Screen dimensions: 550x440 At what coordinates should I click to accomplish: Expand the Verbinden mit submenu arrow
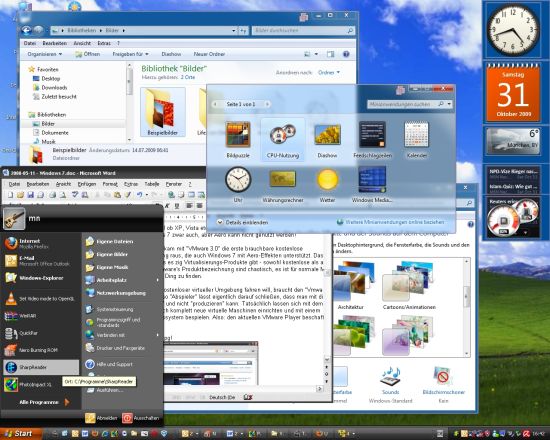157,335
